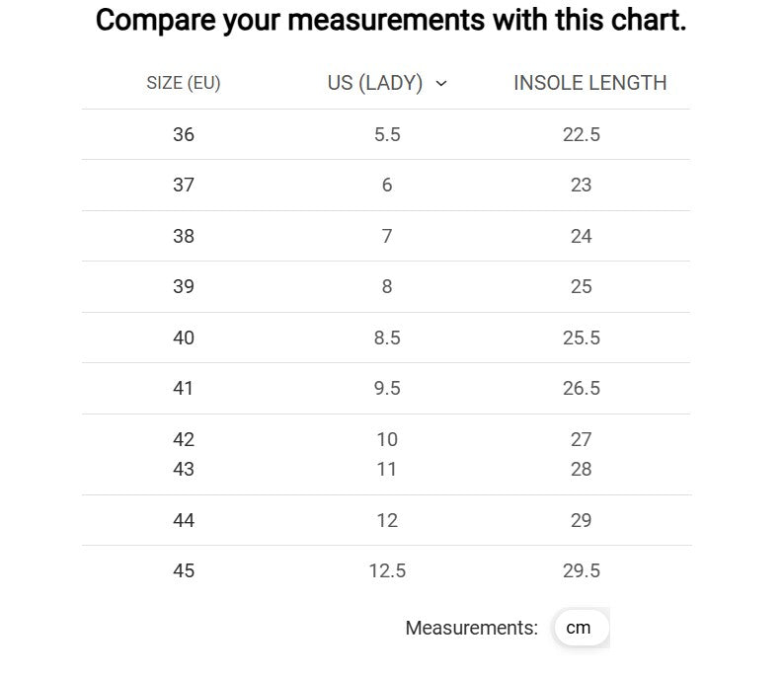
Task: Select the EU size 42 cell
Action: [184, 439]
